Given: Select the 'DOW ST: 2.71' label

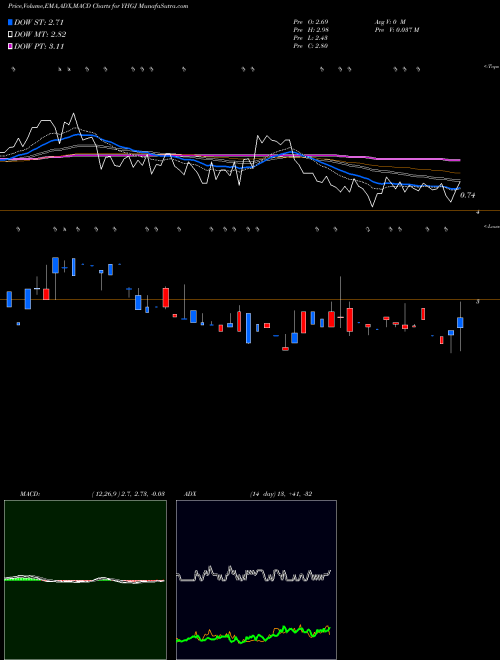Looking at the screenshot, I should point(39,22).
